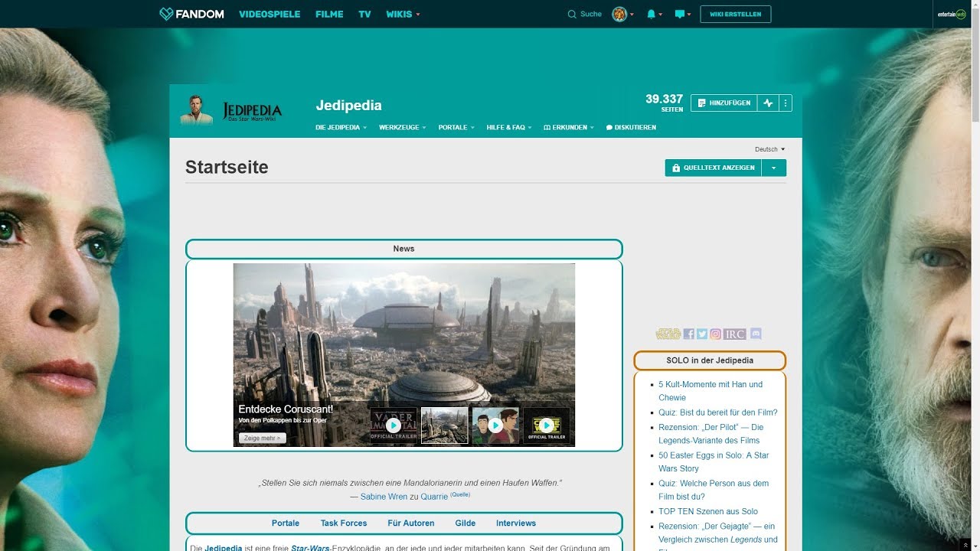Play the animated characters video thumbnail
980x551 pixels.
click(495, 425)
